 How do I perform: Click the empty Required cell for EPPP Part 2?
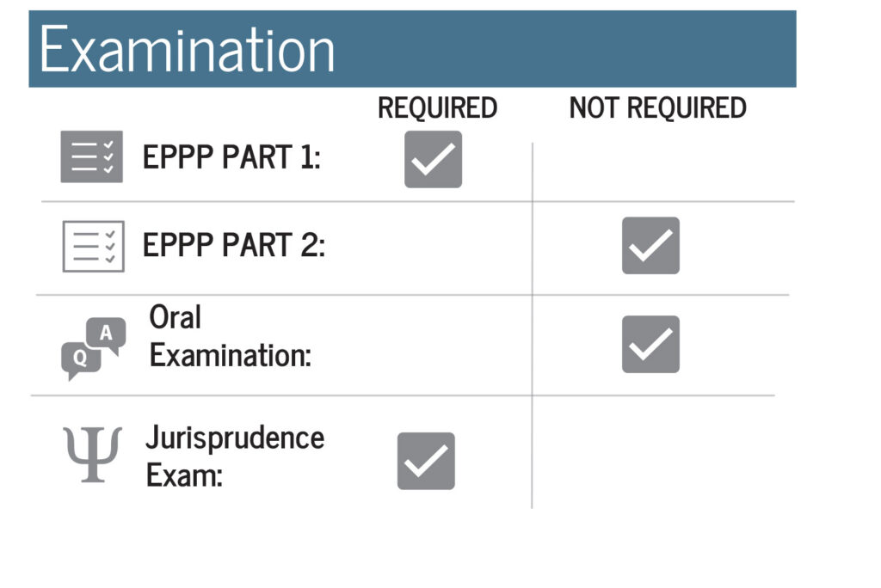tap(433, 248)
